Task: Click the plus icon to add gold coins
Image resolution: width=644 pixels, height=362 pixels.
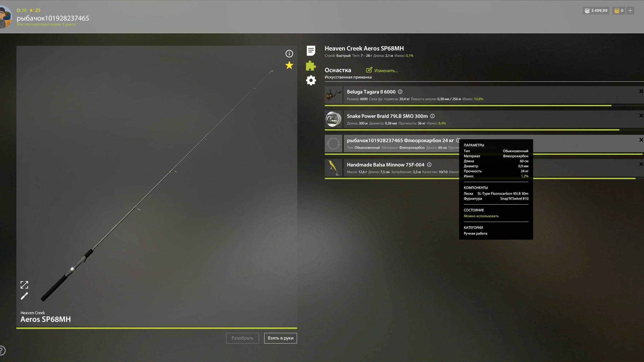Action: (630, 11)
